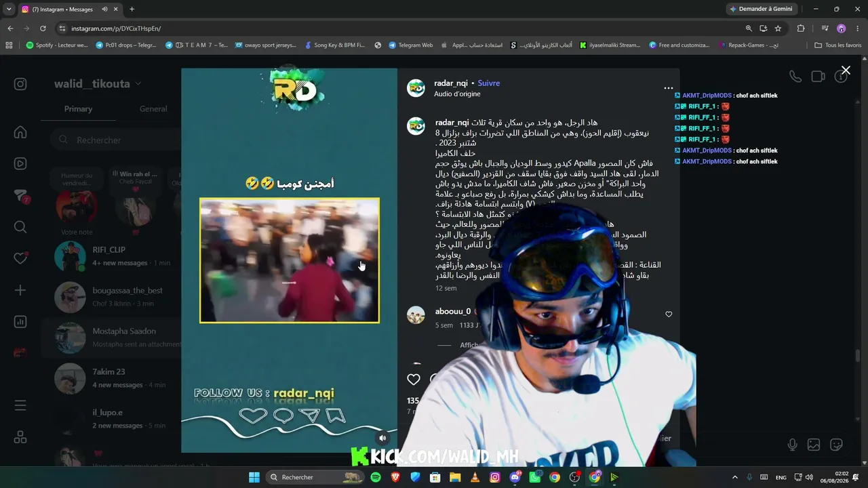This screenshot has width=868, height=488.
Task: Open Messages with the 7 unread badge
Action: [x=21, y=196]
